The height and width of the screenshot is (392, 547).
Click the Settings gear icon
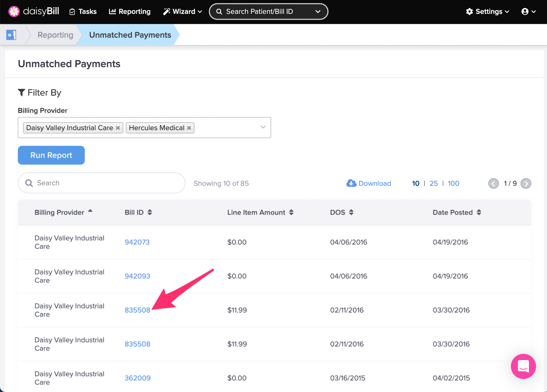click(469, 12)
